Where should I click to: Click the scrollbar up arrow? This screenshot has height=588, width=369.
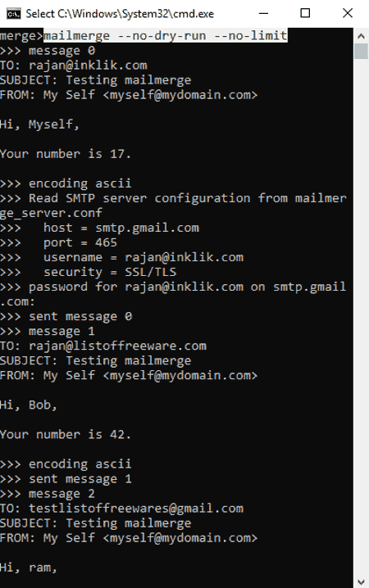click(361, 36)
